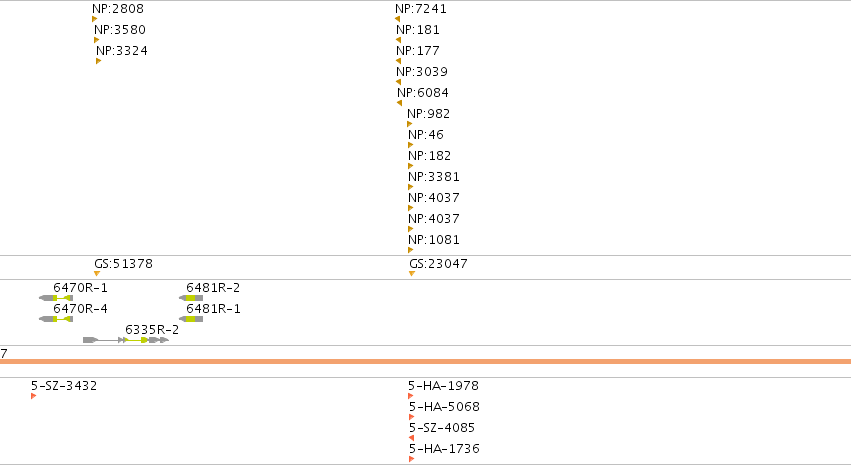Click the red arrow under 5-SZ-3432
851x465 pixels.
click(x=34, y=396)
